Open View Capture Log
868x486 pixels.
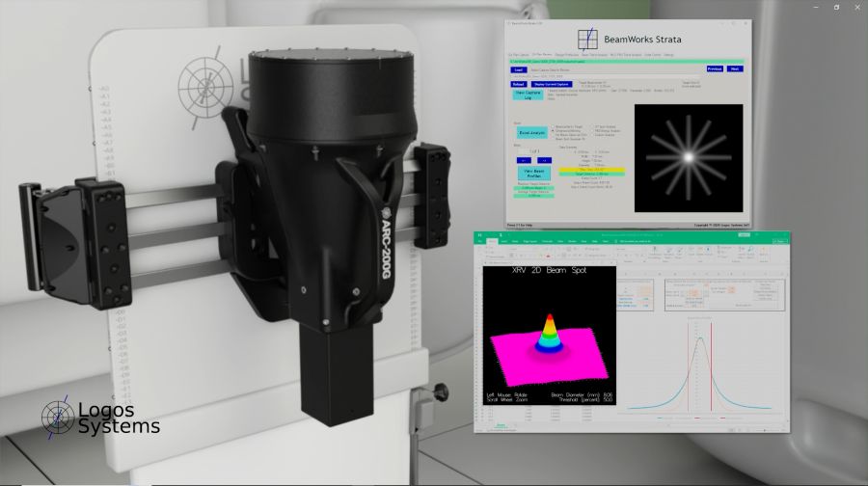point(529,94)
